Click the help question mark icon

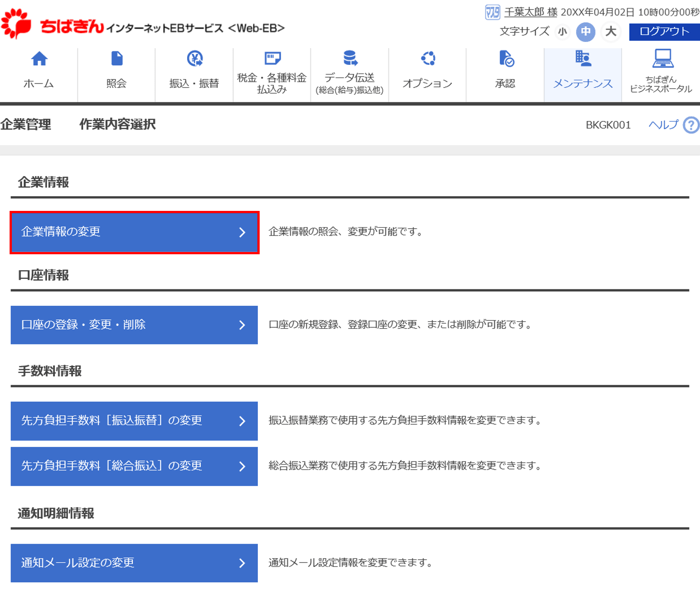691,125
